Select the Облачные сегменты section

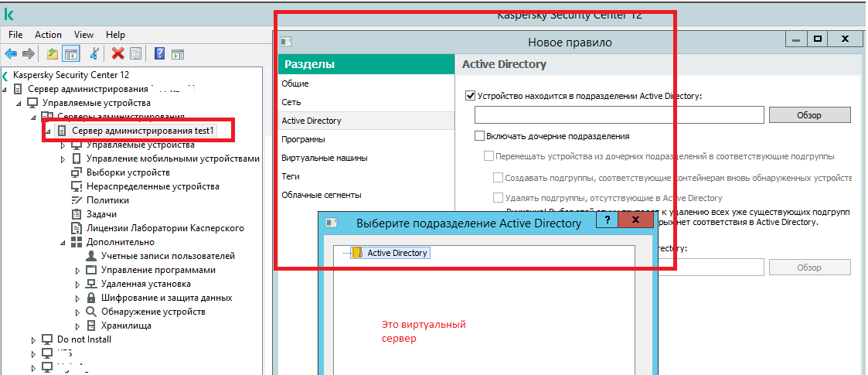(x=366, y=195)
